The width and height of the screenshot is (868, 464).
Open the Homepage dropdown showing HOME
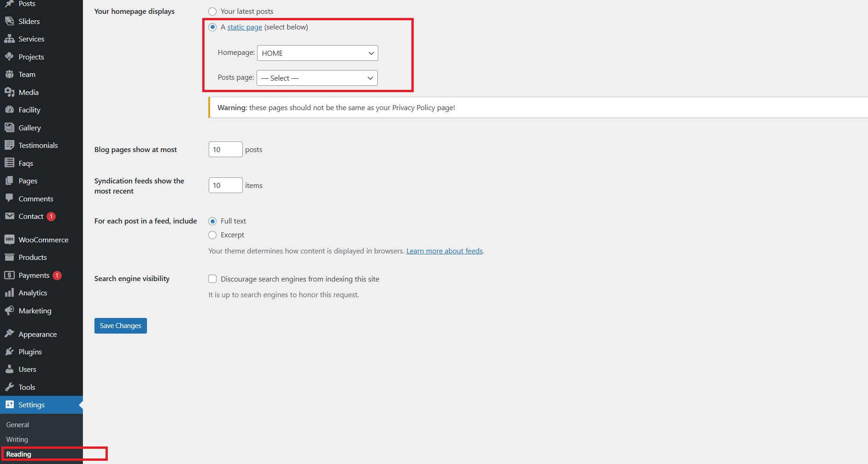click(317, 53)
